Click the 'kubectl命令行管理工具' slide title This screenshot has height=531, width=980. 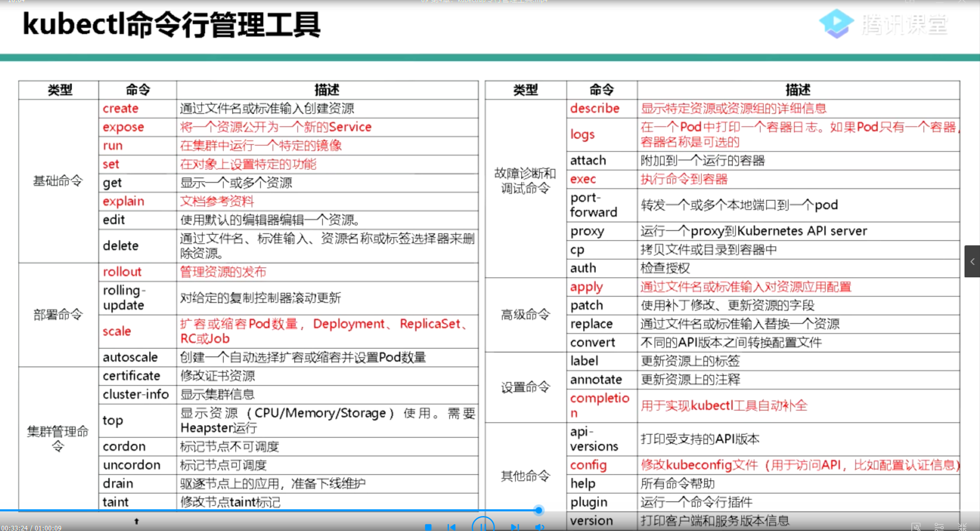(x=172, y=25)
